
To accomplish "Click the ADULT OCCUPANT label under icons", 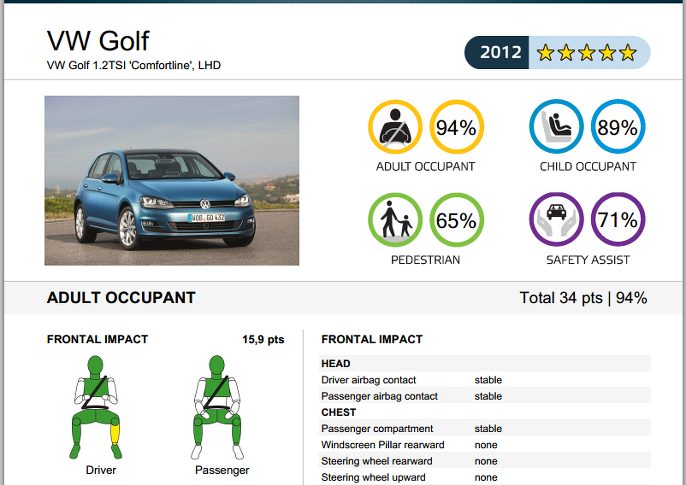I will [425, 167].
